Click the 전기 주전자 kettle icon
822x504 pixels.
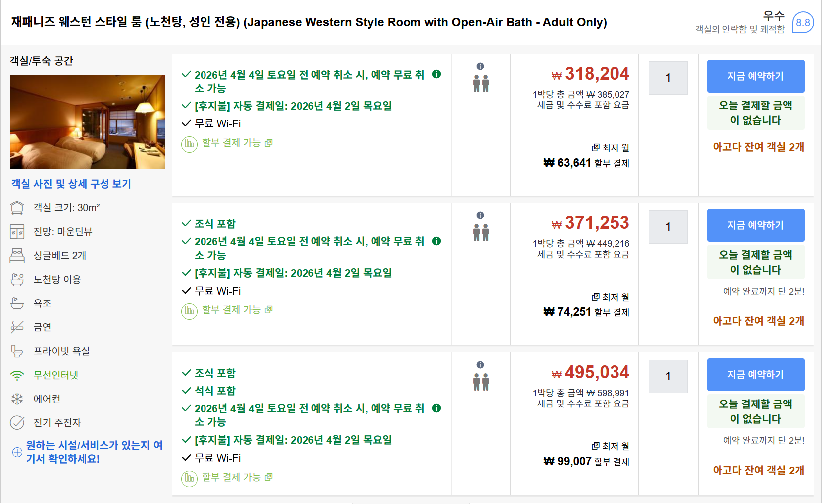[18, 422]
